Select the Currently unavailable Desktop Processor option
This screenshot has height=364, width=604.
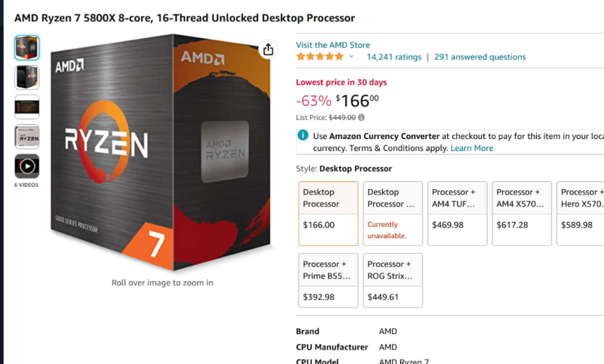coord(393,214)
